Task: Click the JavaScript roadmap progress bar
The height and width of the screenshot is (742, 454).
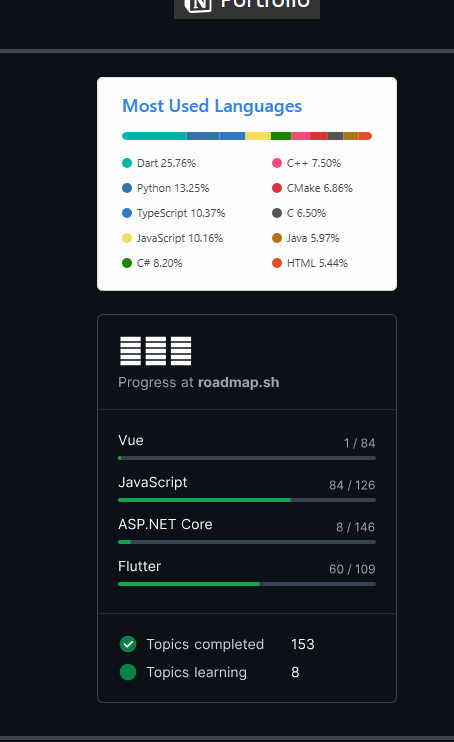Action: (x=247, y=500)
